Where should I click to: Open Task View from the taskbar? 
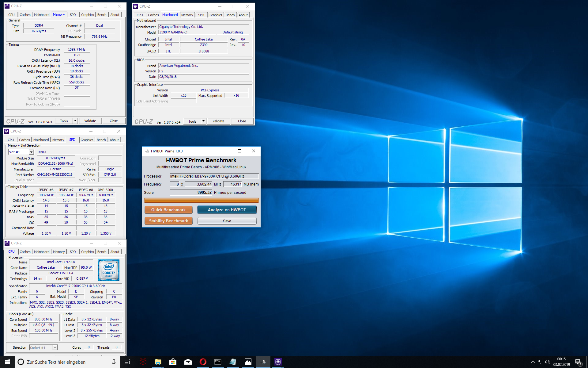click(x=127, y=362)
